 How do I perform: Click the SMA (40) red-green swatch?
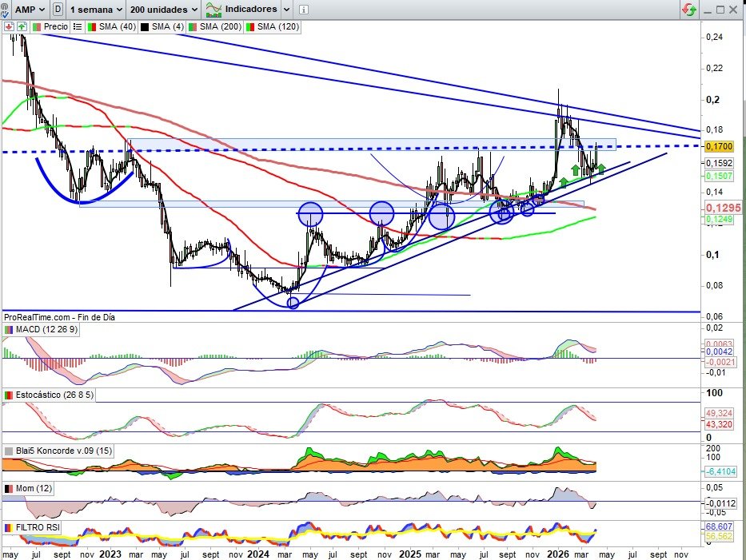(x=92, y=27)
